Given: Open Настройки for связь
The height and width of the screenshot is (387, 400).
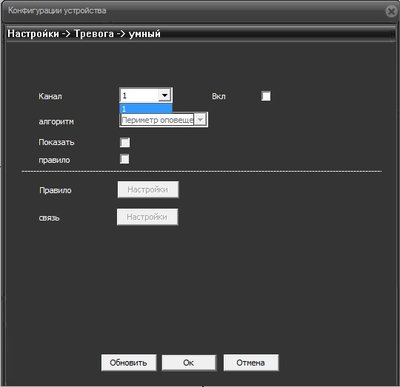Looking at the screenshot, I should click(x=147, y=217).
